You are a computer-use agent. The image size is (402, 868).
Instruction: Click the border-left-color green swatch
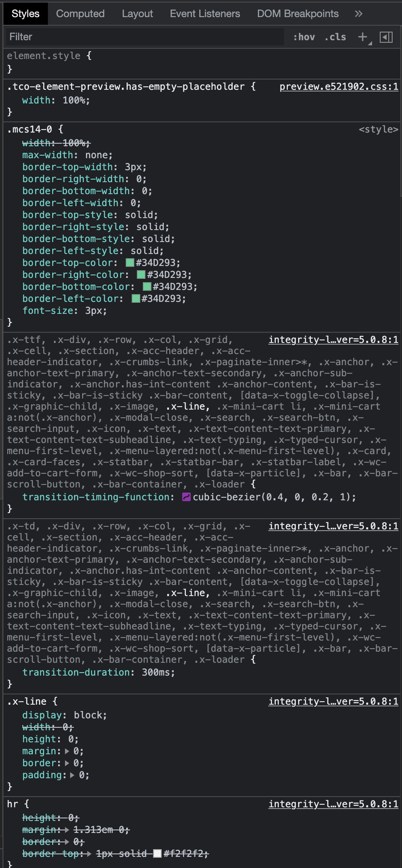coord(136,298)
